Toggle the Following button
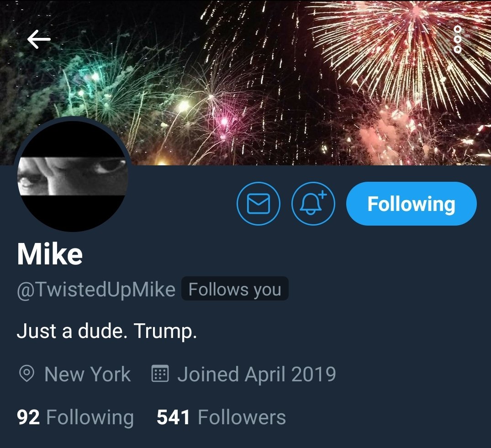Screen dimensions: 491x448 412,204
